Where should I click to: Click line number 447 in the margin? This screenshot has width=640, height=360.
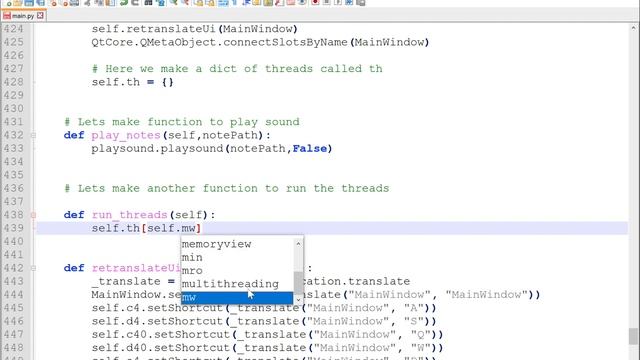click(x=13, y=334)
